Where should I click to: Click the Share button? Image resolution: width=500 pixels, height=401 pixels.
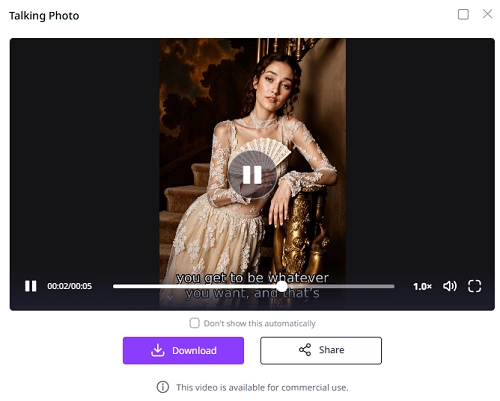321,350
